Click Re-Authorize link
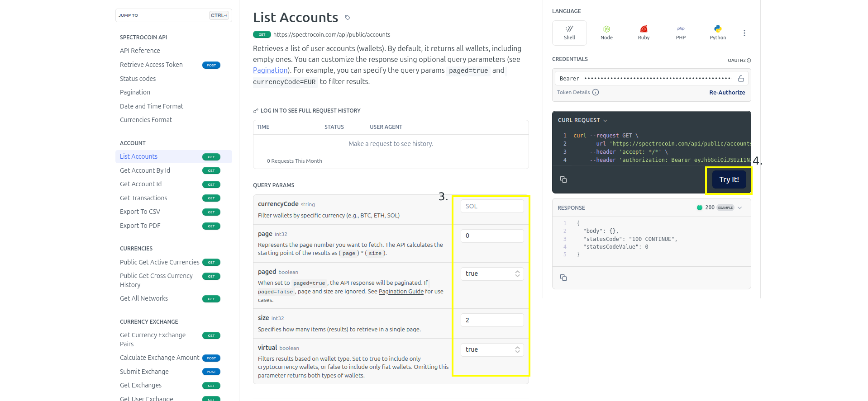Screen dimensions: 868x401 click(x=727, y=92)
